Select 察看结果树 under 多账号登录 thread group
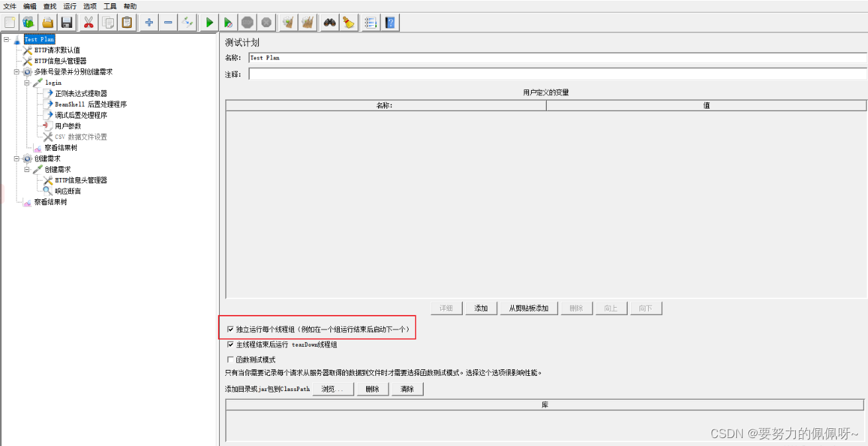The height and width of the screenshot is (446, 868). click(60, 148)
